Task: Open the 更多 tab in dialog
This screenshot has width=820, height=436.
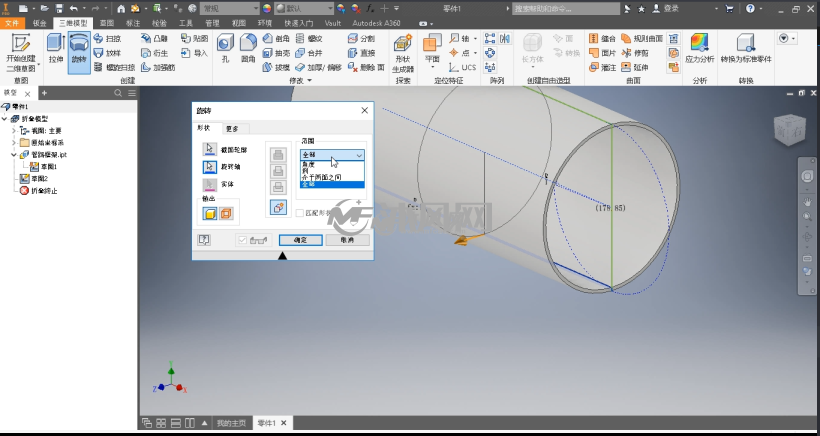Action: [233, 129]
